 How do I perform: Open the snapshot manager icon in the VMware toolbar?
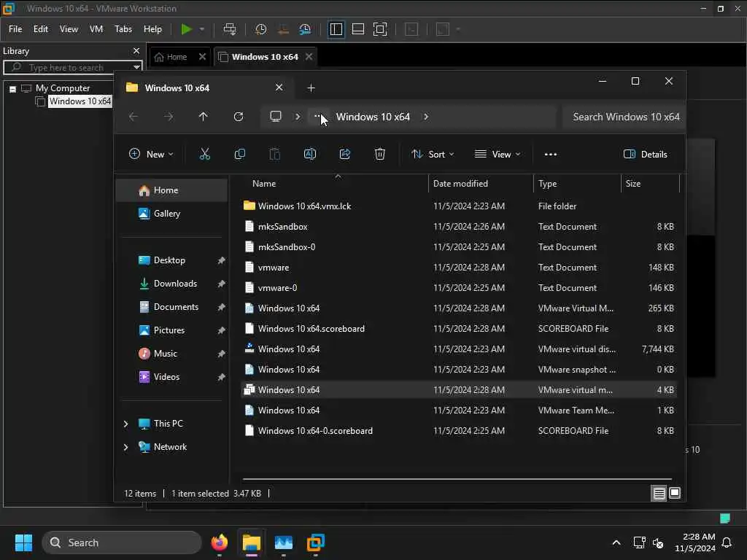(x=305, y=29)
